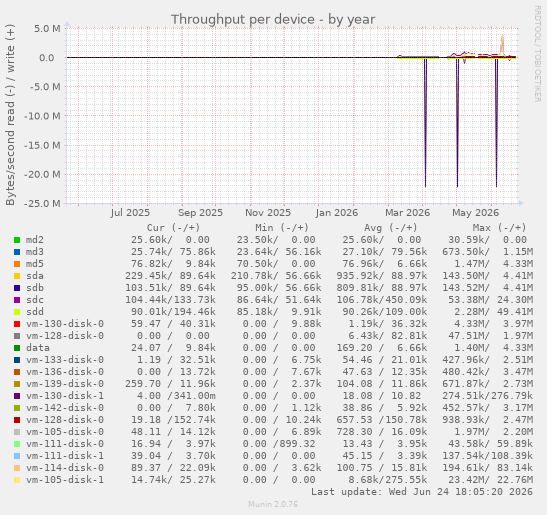547x515 pixels.
Task: Click vm-105-disk-1 max value '23.42M/ 22.76M'
Action: [490, 480]
